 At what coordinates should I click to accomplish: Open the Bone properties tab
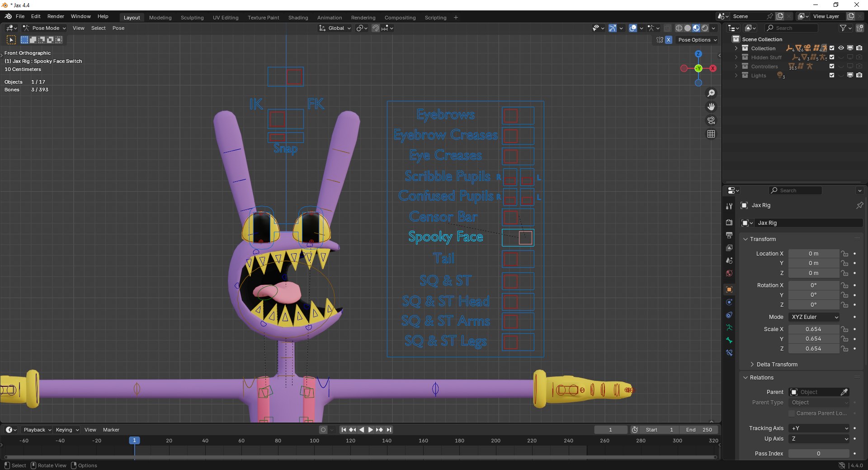[729, 340]
